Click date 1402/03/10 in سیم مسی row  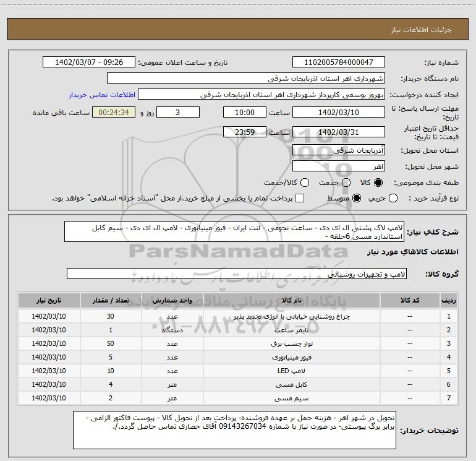pyautogui.click(x=49, y=398)
